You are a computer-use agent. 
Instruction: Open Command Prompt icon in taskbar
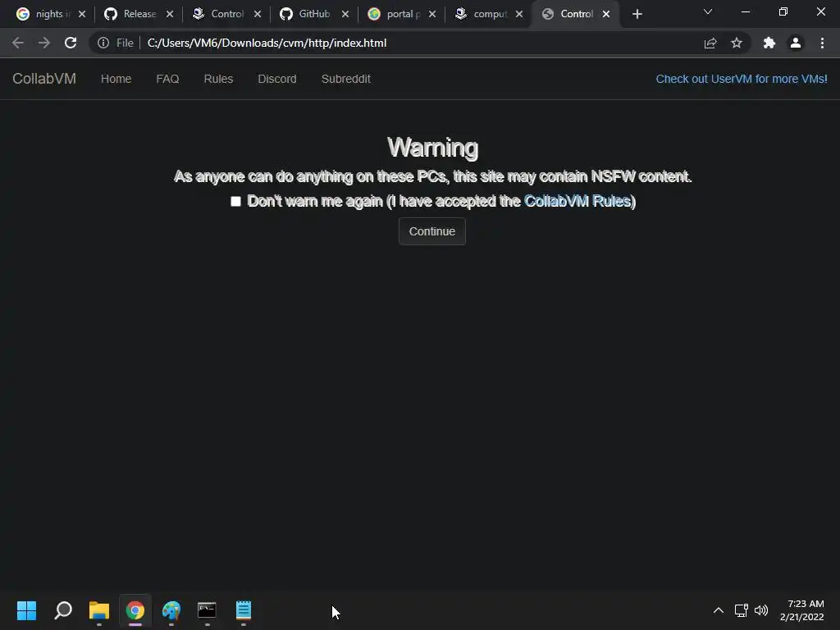tap(207, 610)
